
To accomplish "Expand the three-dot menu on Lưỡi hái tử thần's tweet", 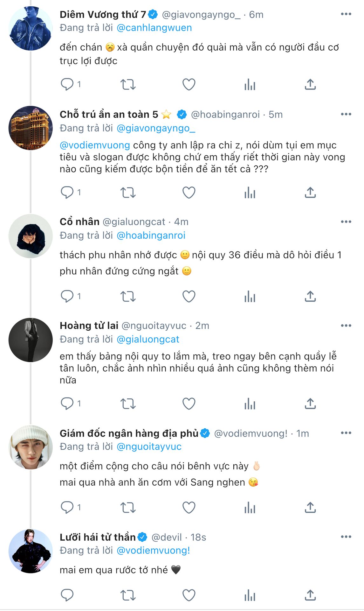I will tap(346, 537).
